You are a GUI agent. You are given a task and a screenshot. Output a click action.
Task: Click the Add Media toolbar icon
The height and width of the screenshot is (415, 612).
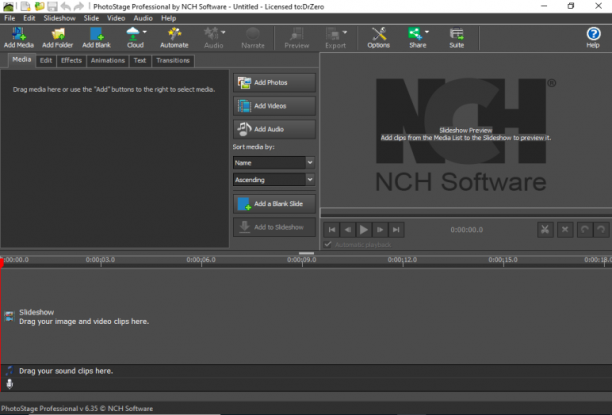coord(18,38)
